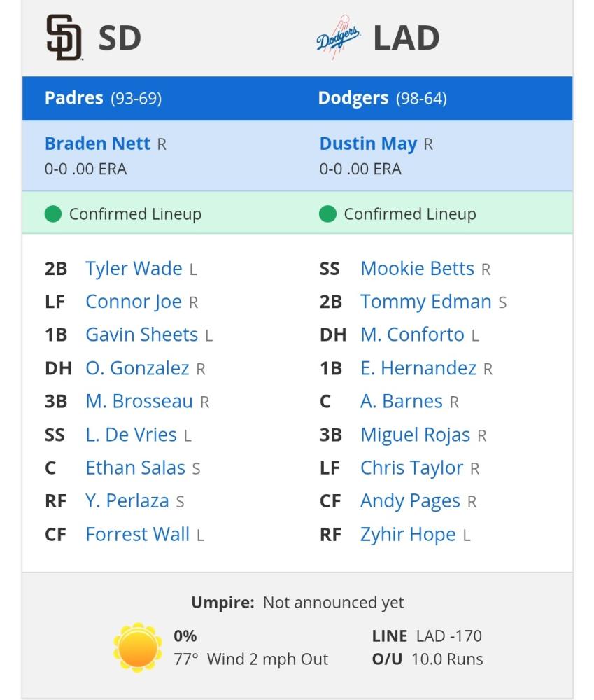The width and height of the screenshot is (594, 700).
Task: Click Ethan Salas catcher link
Action: click(x=135, y=468)
